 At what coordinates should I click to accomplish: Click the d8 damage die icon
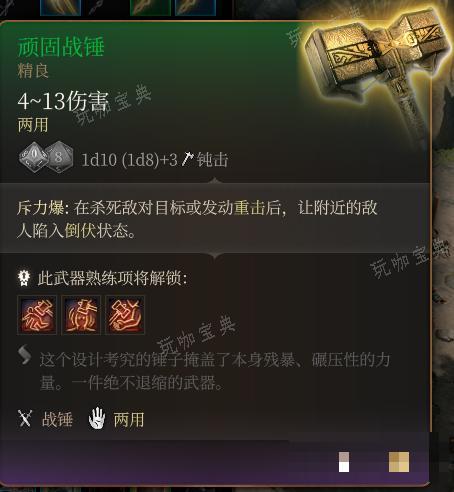click(59, 157)
